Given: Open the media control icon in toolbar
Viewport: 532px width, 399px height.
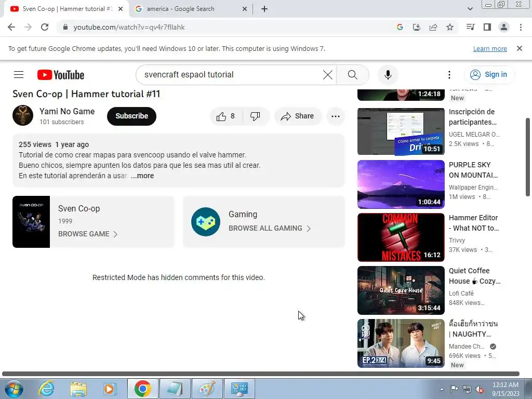Looking at the screenshot, I should click(x=470, y=27).
